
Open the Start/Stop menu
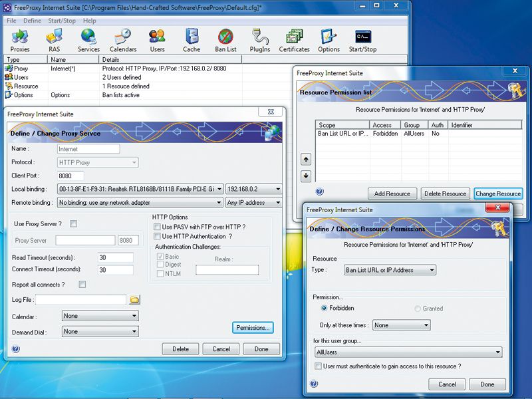click(x=62, y=21)
